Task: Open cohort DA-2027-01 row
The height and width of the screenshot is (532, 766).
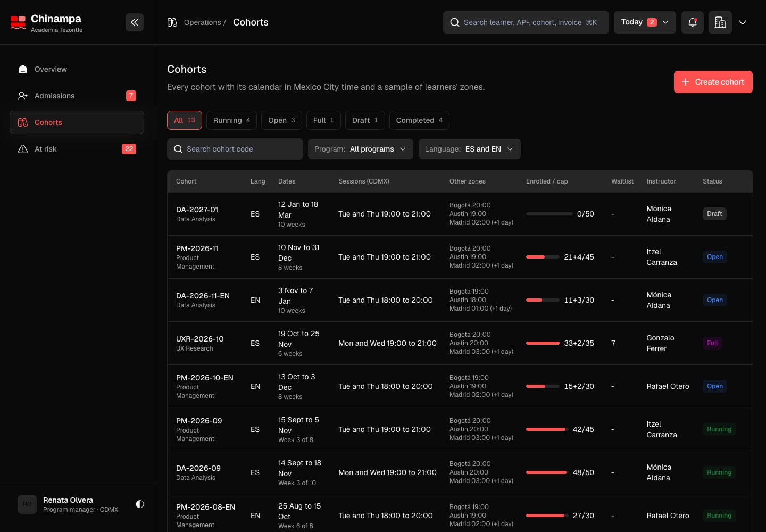Action: pos(460,214)
